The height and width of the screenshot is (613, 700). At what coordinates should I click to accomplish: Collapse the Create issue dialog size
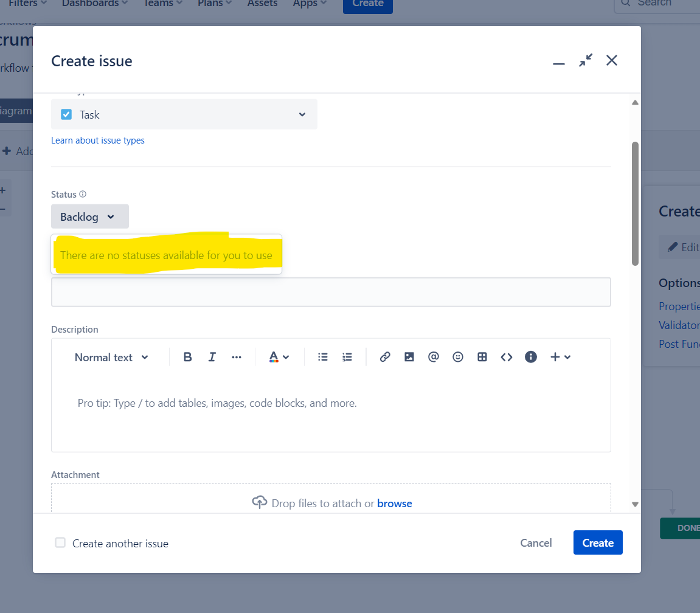coord(585,60)
